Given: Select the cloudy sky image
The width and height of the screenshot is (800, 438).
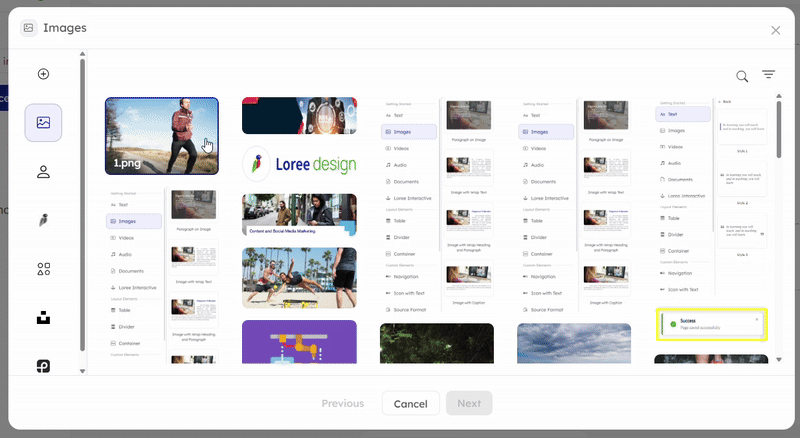Looking at the screenshot, I should tap(574, 343).
